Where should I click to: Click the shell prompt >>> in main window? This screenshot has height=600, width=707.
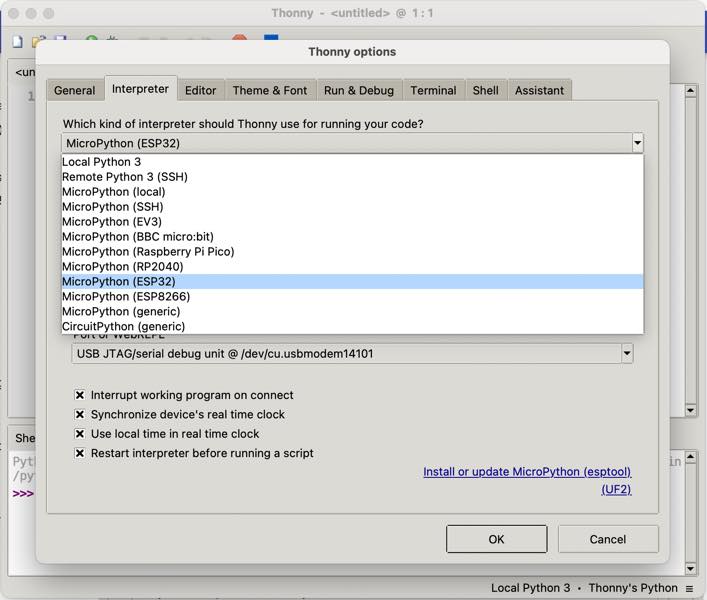click(x=23, y=494)
